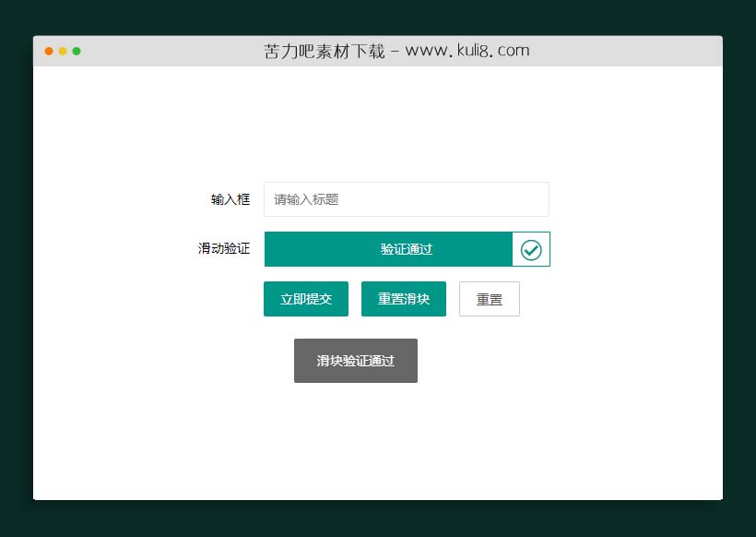The image size is (756, 537).
Task: Click the 滑块验证通过 status message box
Action: tap(356, 361)
